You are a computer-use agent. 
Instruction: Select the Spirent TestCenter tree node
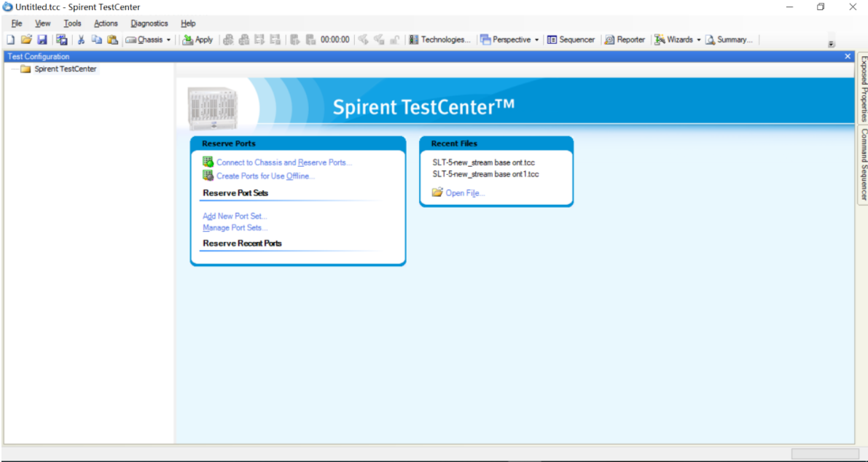(64, 68)
